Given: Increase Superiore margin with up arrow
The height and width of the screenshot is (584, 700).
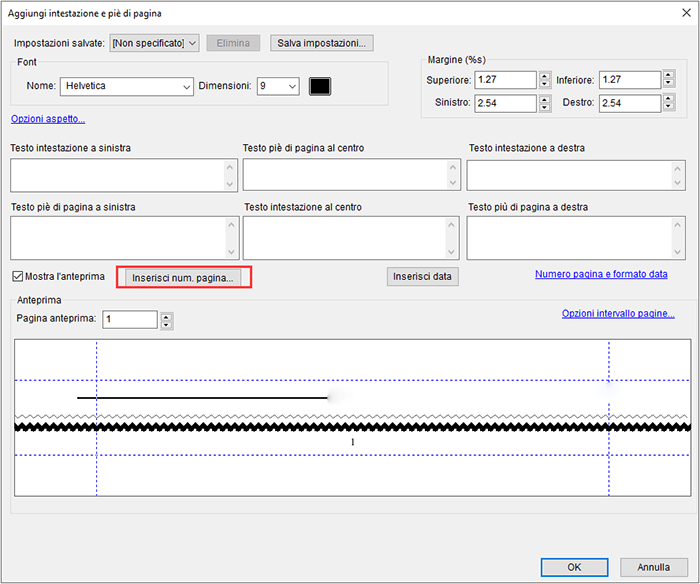Looking at the screenshot, I should 545,76.
